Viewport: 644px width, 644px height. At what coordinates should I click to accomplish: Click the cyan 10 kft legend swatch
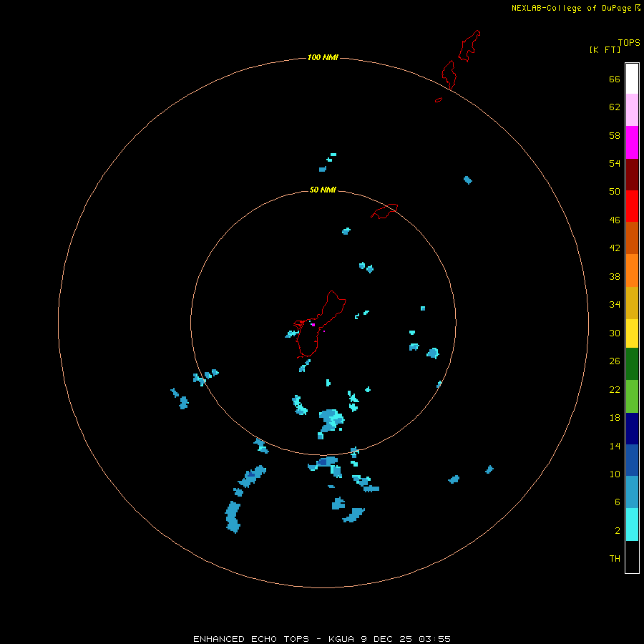(x=632, y=524)
